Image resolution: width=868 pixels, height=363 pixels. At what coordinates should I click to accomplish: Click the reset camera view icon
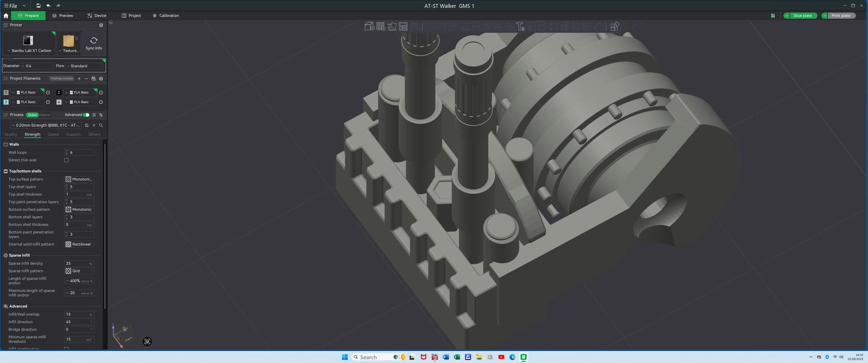pos(147,342)
